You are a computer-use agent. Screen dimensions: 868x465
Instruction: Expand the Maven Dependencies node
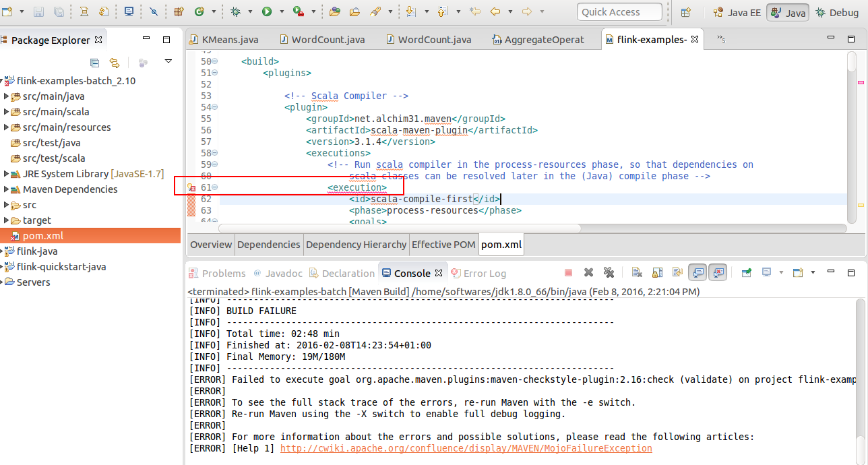(x=6, y=189)
